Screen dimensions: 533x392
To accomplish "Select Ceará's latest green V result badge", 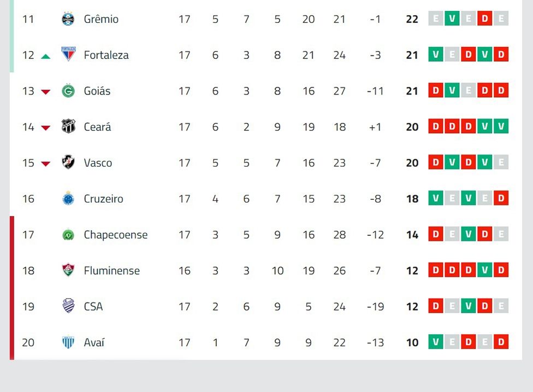I will pyautogui.click(x=500, y=126).
